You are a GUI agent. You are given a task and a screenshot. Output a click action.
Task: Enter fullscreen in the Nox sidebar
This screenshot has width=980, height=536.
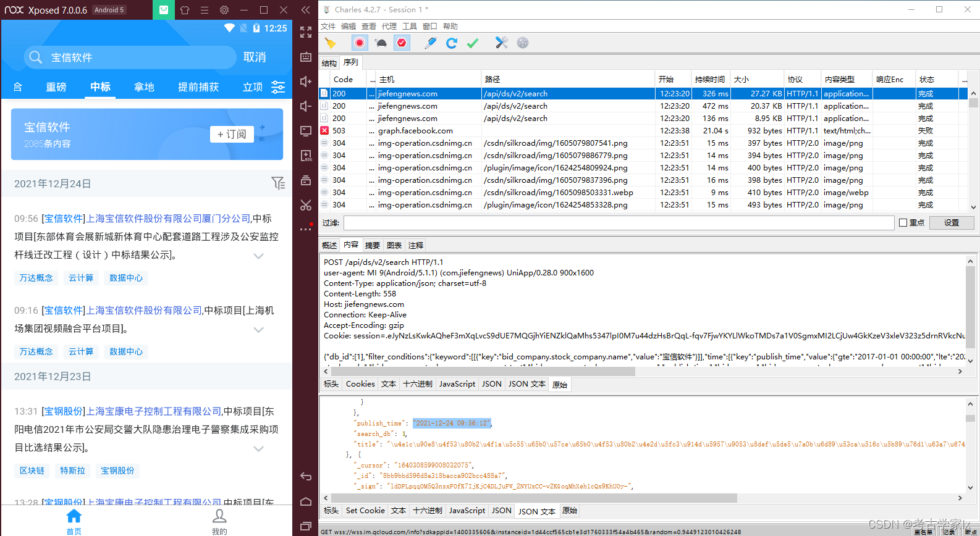pyautogui.click(x=306, y=32)
